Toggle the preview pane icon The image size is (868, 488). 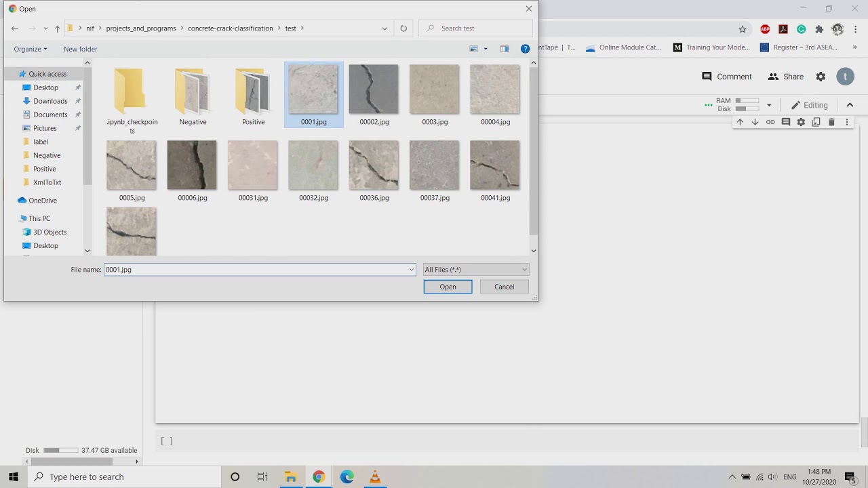click(504, 49)
